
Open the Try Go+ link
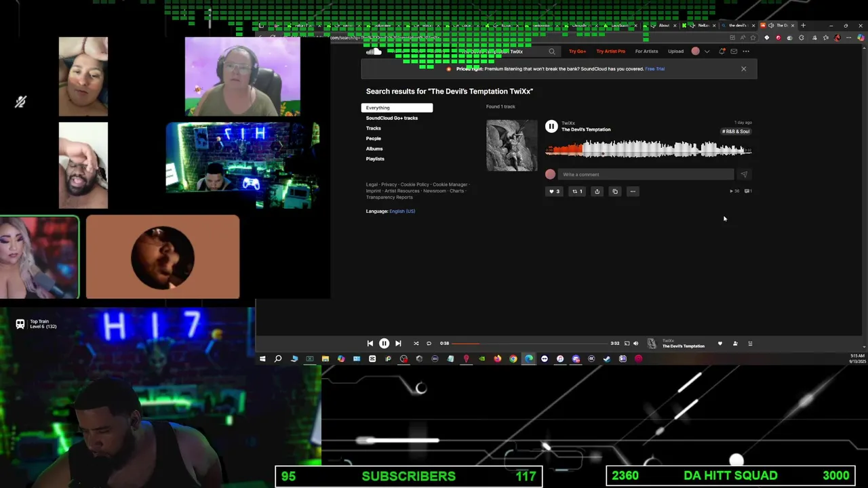[x=577, y=52]
